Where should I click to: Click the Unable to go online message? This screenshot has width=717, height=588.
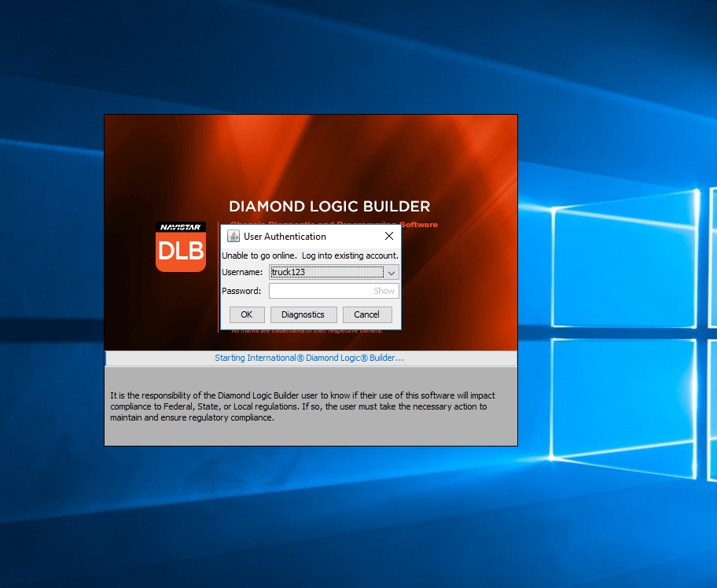[311, 255]
